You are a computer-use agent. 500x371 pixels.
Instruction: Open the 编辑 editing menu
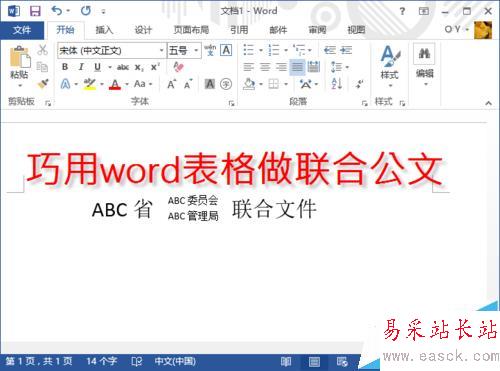click(424, 66)
